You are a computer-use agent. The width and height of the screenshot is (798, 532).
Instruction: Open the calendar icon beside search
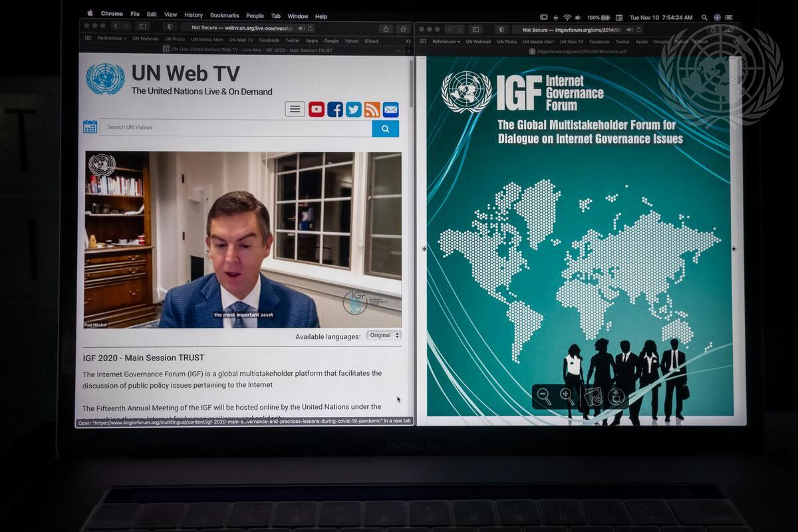pos(90,127)
